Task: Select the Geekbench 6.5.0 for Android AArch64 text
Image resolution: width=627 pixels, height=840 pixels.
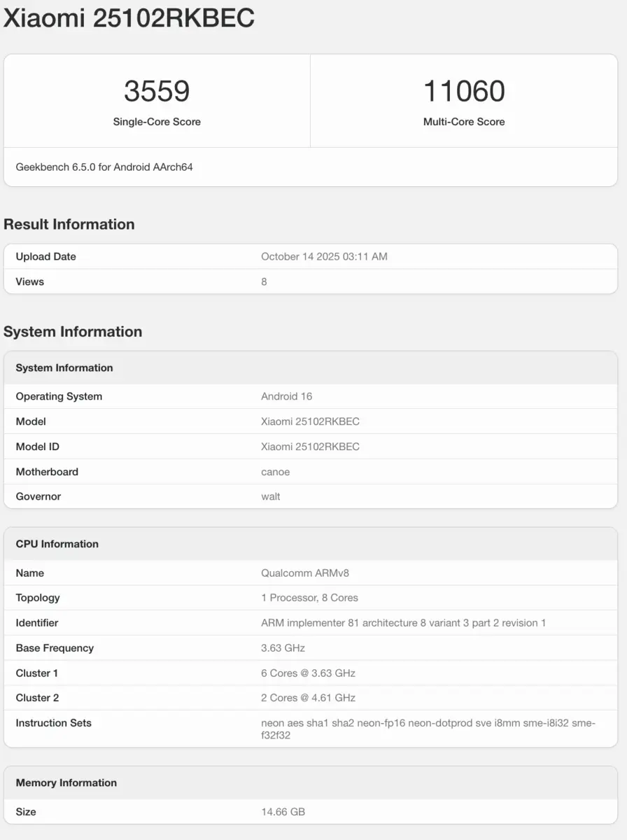Action: point(104,167)
